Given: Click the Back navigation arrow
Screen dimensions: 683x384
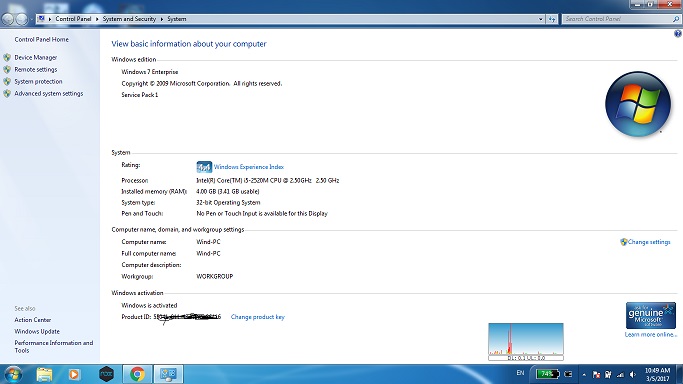Looking at the screenshot, I should click(8, 19).
